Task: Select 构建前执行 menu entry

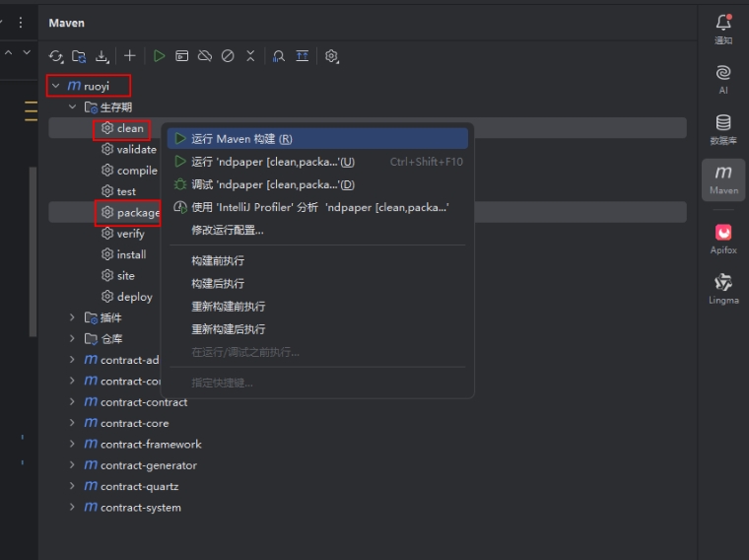Action: click(317, 261)
